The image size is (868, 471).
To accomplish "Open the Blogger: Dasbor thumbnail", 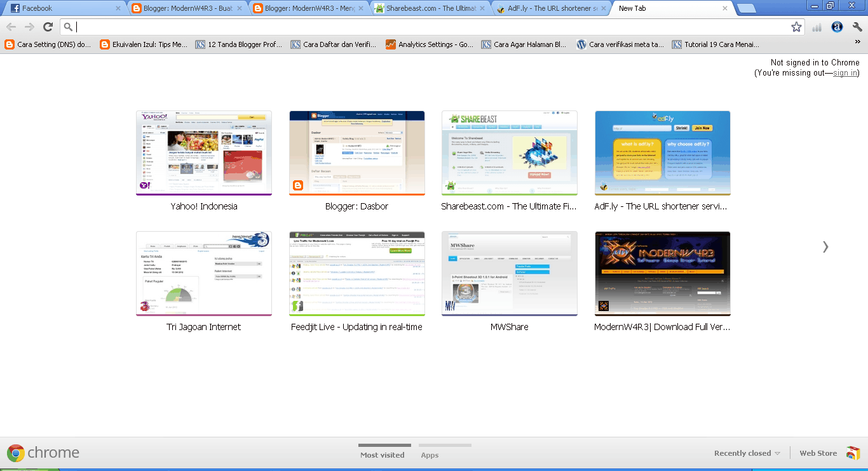I will tap(357, 153).
